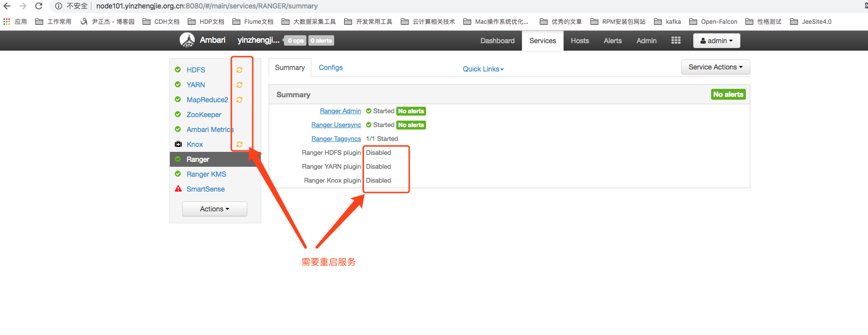
Task: Click the 0 ops badge
Action: 295,41
